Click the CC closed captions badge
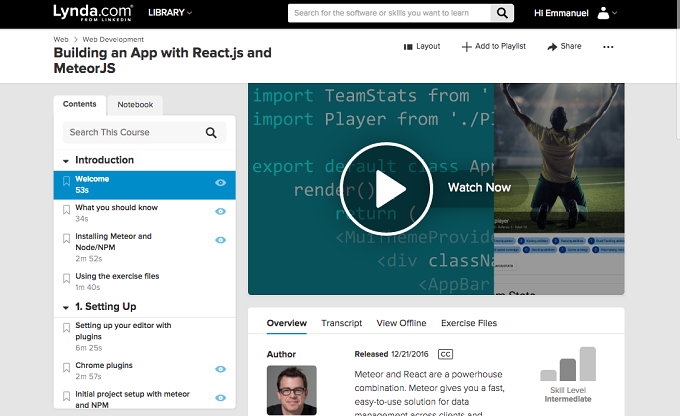680x416 pixels. click(445, 354)
